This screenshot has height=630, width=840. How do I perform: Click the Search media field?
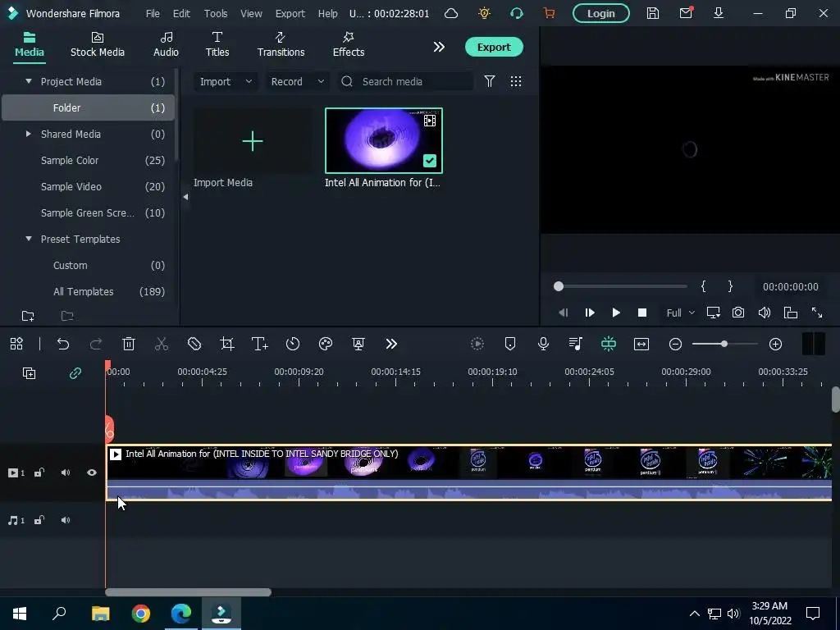point(406,81)
